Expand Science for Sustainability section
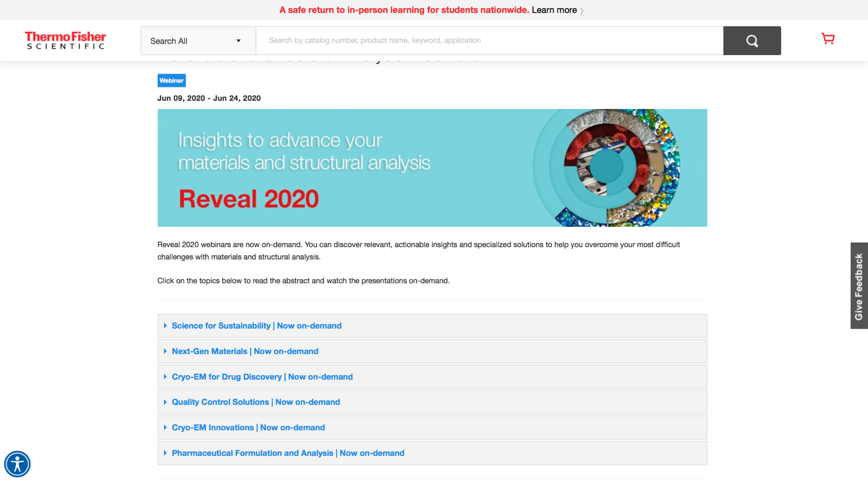 pyautogui.click(x=432, y=326)
